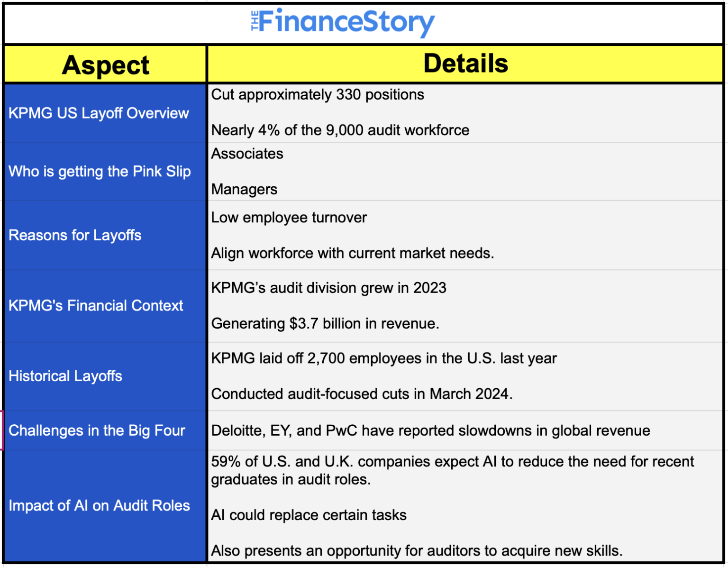This screenshot has height=567, width=728.
Task: Select the Deloitte, EY, and PwC slowdown cell
Action: 430,430
